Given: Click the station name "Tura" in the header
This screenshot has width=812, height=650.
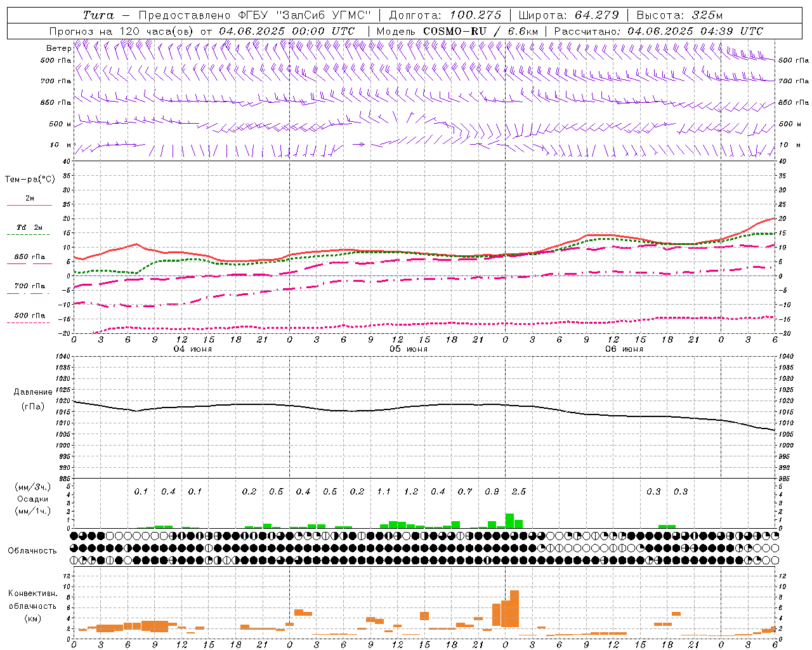Looking at the screenshot, I should (98, 15).
